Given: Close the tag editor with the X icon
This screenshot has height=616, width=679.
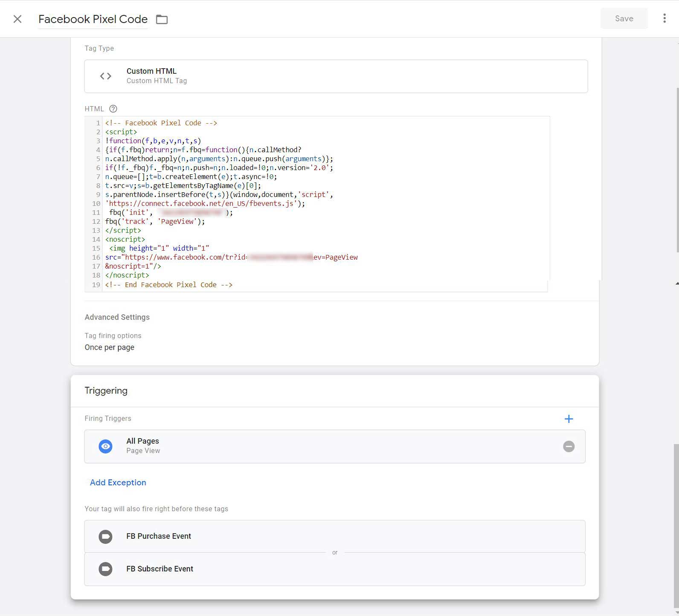Looking at the screenshot, I should (x=17, y=19).
